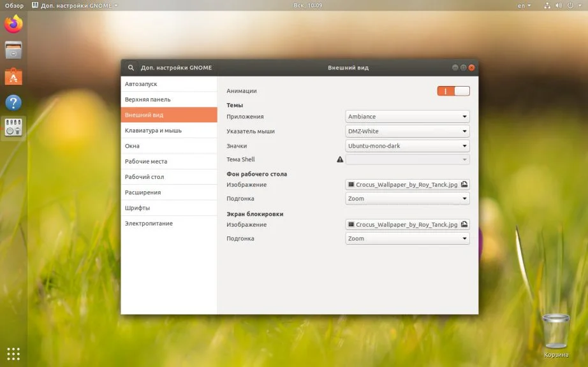Screen dimensions: 588x367
Task: Click the Обзор activities button
Action: [14, 5]
